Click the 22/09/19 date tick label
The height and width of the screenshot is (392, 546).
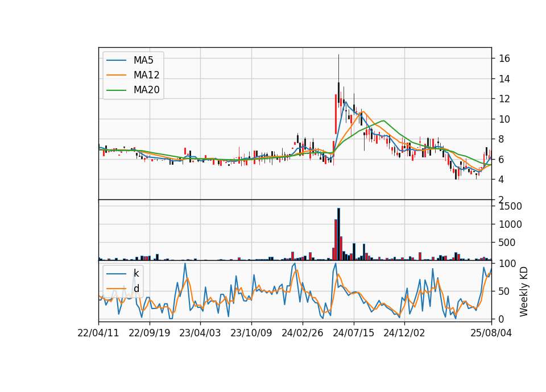[150, 333]
